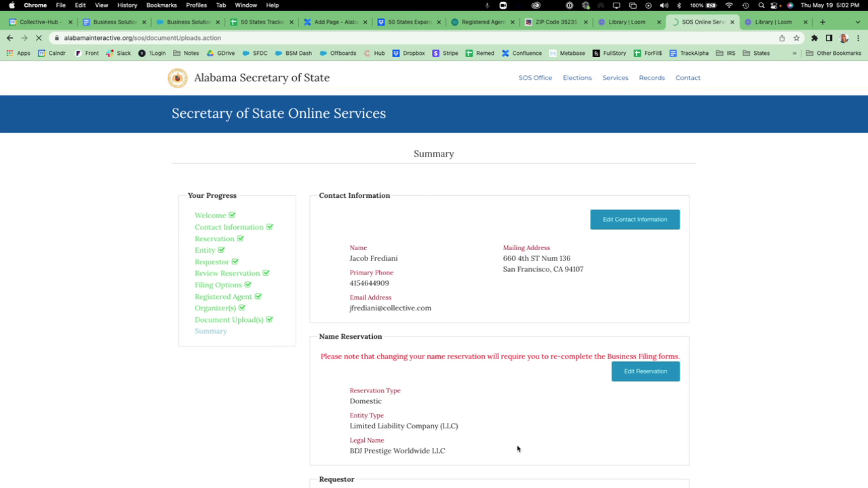Open macOS Spotlight search
This screenshot has width=868, height=488.
click(762, 5)
